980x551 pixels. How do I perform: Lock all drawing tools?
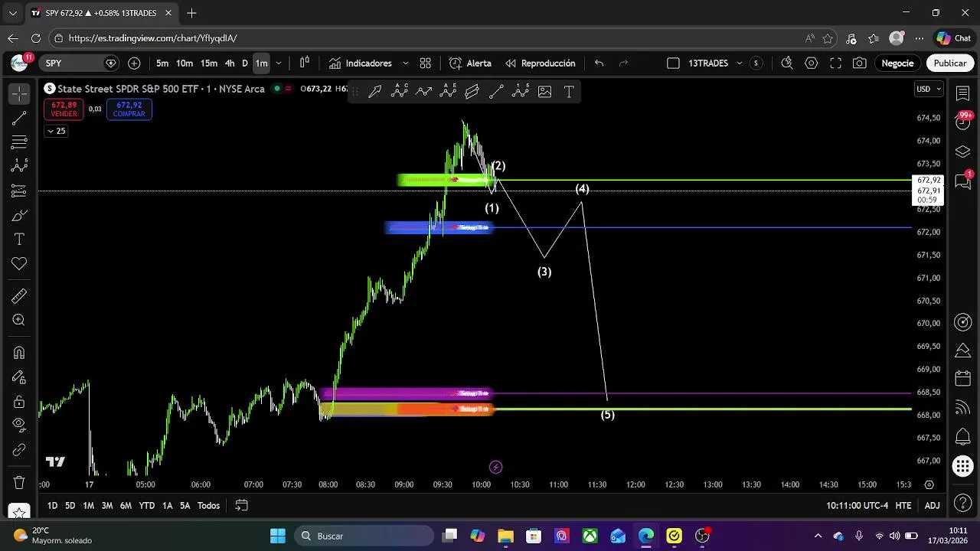pos(19,402)
